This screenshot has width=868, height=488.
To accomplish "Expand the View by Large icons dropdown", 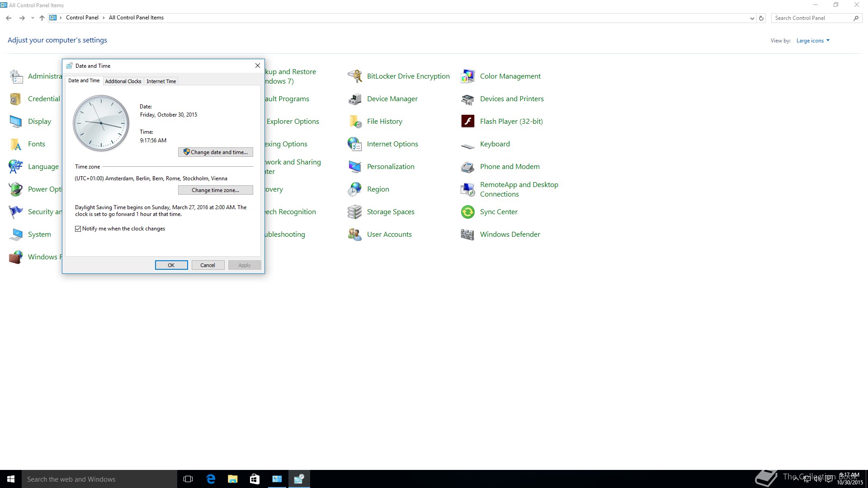I will click(x=813, y=41).
